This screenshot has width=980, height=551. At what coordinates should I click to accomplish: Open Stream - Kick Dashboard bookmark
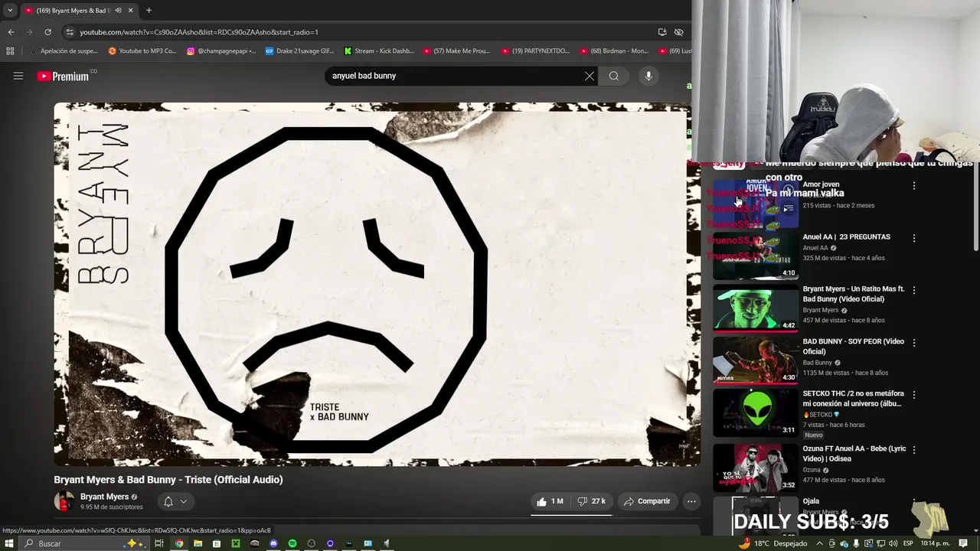tap(379, 51)
